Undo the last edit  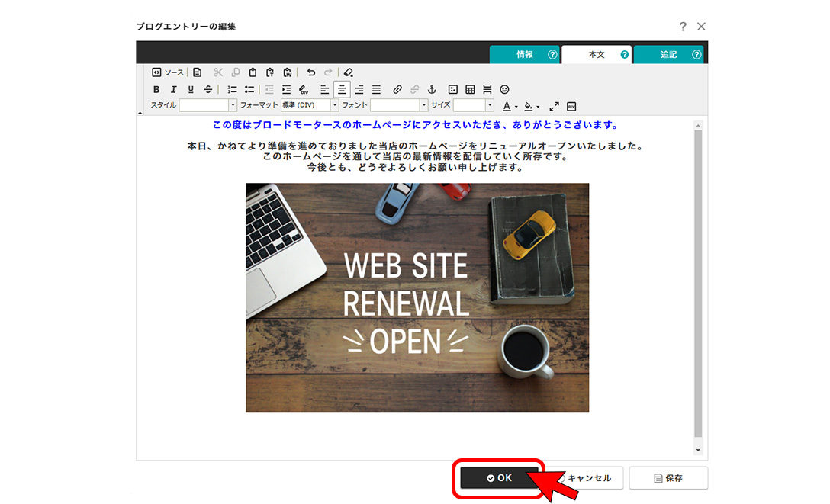tap(311, 72)
